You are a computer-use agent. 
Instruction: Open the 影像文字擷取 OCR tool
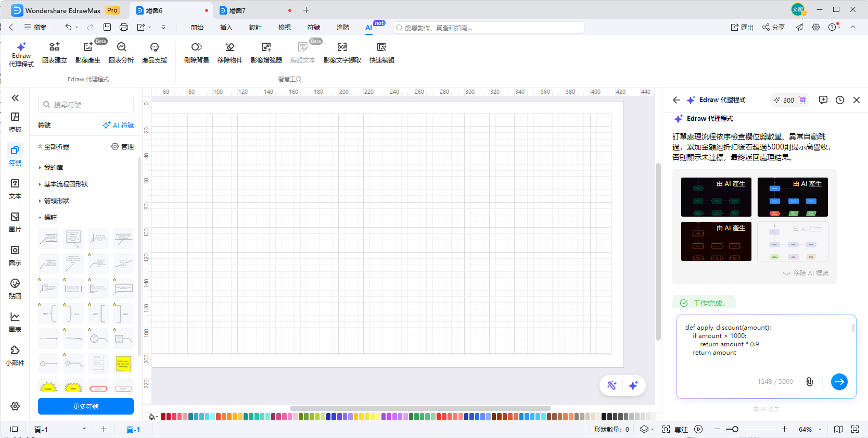(342, 53)
